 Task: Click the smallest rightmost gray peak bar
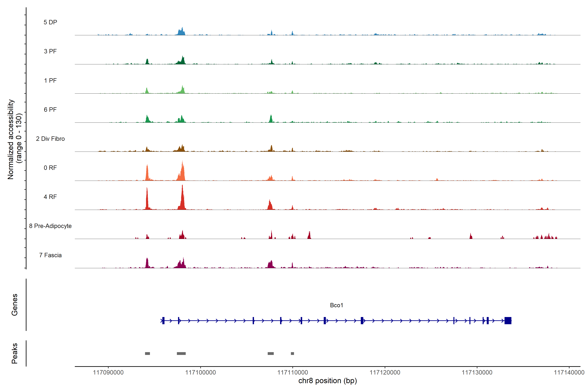293,353
